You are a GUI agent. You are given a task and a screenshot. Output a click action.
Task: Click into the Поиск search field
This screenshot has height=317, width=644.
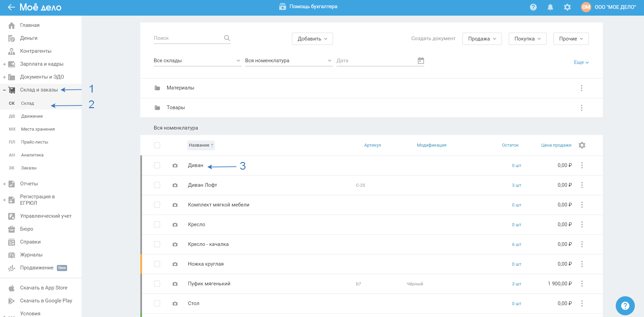pyautogui.click(x=187, y=38)
